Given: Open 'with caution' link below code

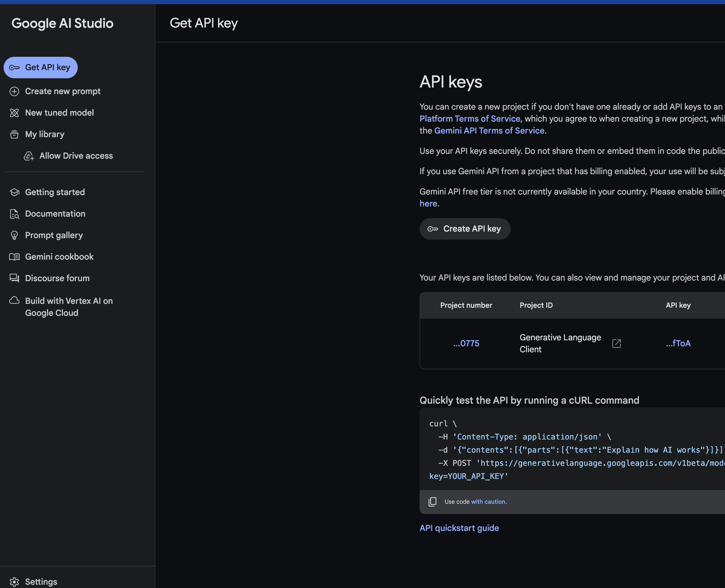Looking at the screenshot, I should coord(489,502).
